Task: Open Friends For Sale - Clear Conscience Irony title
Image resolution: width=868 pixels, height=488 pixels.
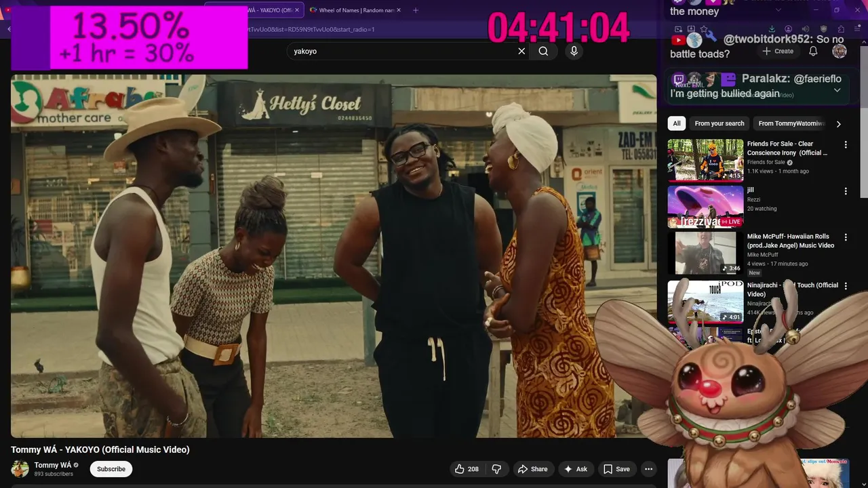Action: pos(787,148)
